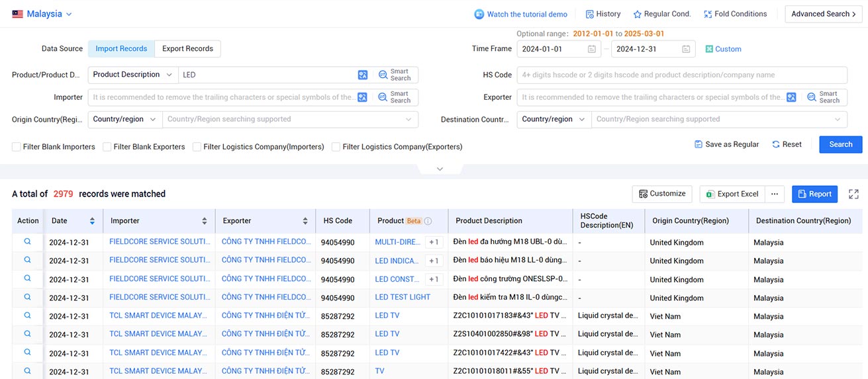This screenshot has height=379, width=868.
Task: Switch to Export Records tab
Action: click(187, 49)
